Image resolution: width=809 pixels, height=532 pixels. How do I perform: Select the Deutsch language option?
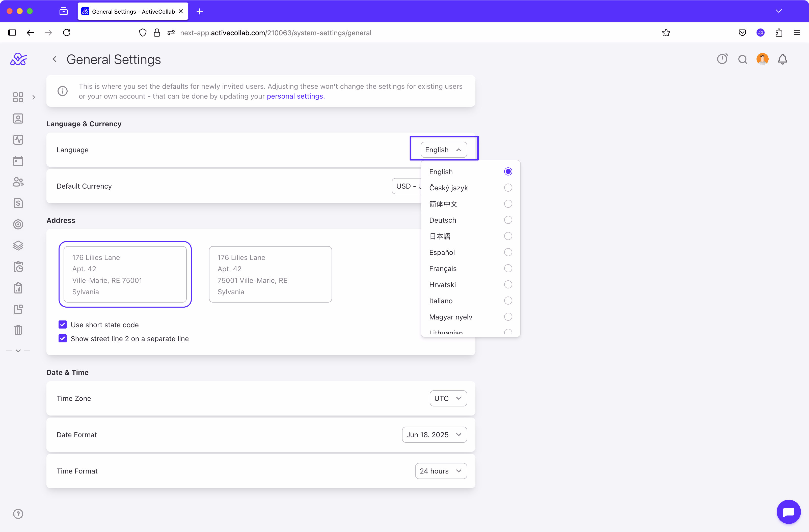coord(470,220)
